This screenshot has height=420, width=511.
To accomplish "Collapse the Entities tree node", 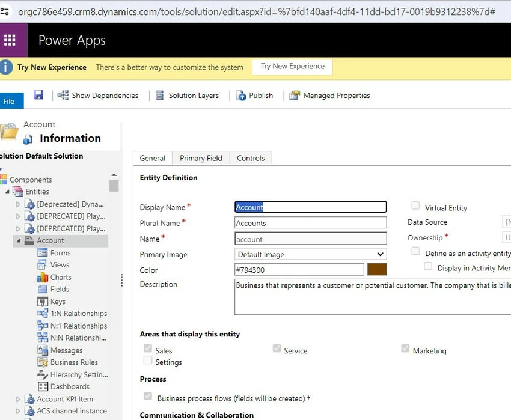I will point(7,192).
